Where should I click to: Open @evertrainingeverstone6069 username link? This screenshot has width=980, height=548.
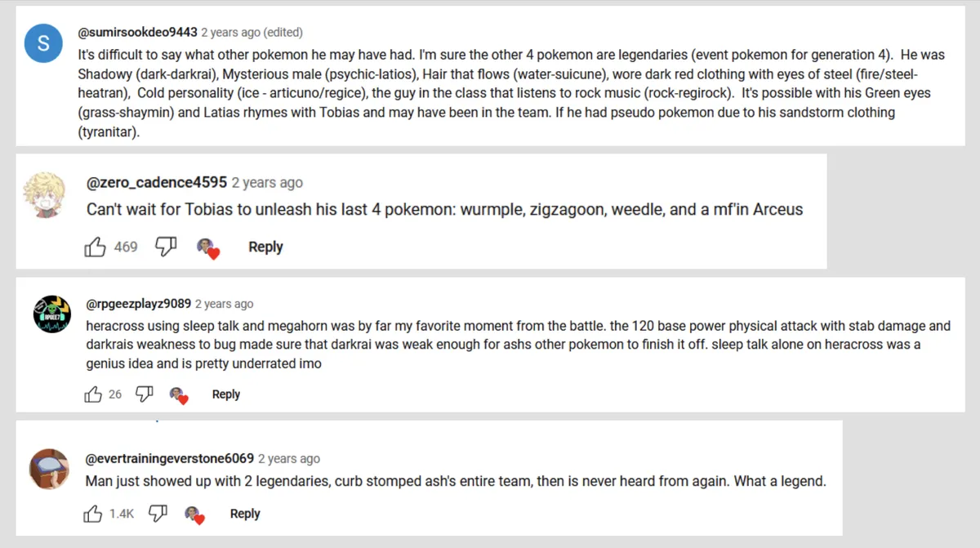coord(170,458)
